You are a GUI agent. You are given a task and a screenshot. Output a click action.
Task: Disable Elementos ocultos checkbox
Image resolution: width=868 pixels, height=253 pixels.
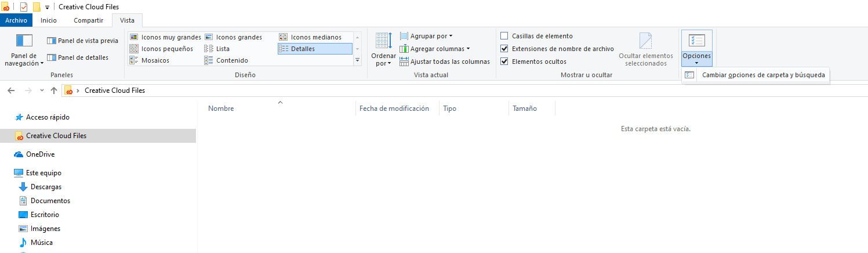tap(504, 62)
